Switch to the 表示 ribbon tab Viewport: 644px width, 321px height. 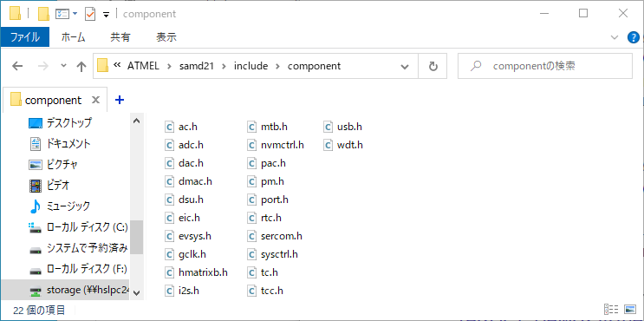pyautogui.click(x=166, y=37)
